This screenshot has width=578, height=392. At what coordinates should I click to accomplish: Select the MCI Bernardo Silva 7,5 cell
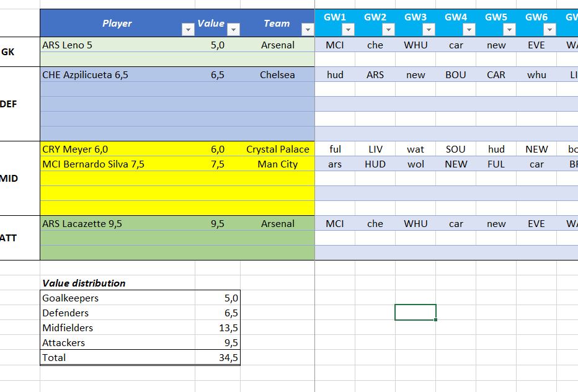click(105, 164)
